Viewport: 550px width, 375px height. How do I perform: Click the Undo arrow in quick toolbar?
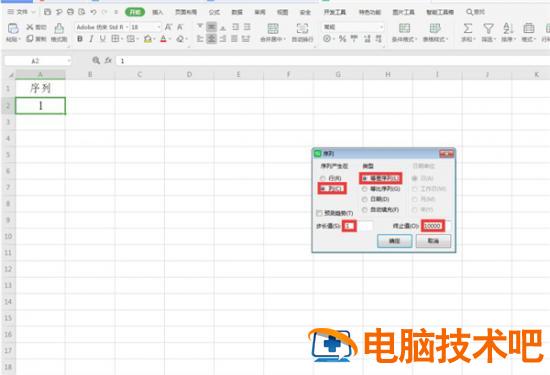click(93, 12)
